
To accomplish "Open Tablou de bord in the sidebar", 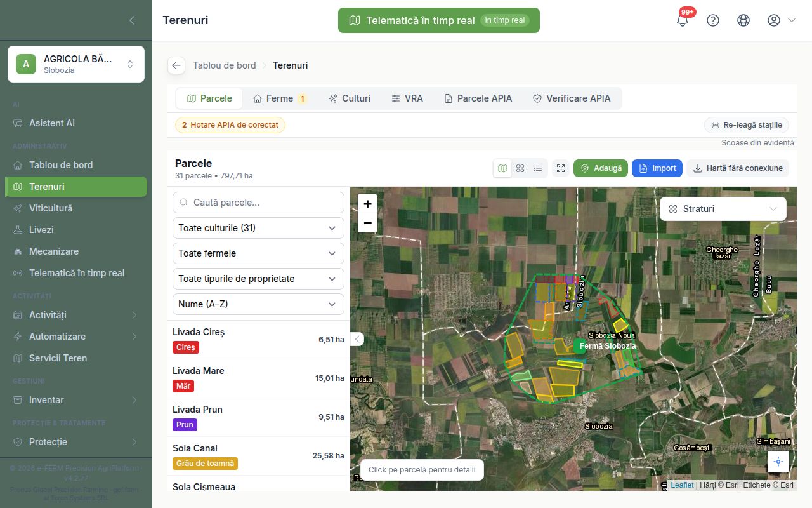I will coord(76,165).
